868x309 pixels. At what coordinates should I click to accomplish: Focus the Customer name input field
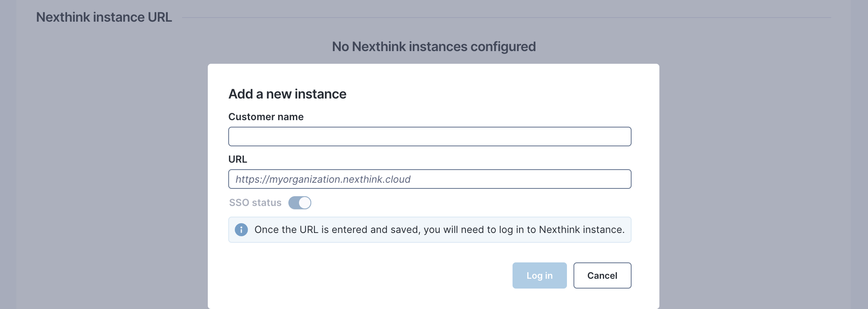(430, 137)
